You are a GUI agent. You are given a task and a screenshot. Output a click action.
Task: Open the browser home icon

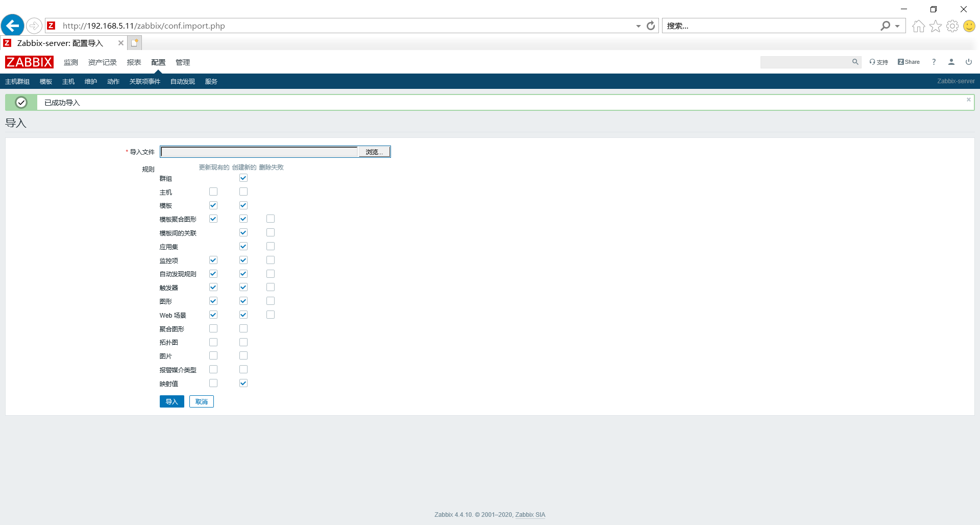coord(918,26)
